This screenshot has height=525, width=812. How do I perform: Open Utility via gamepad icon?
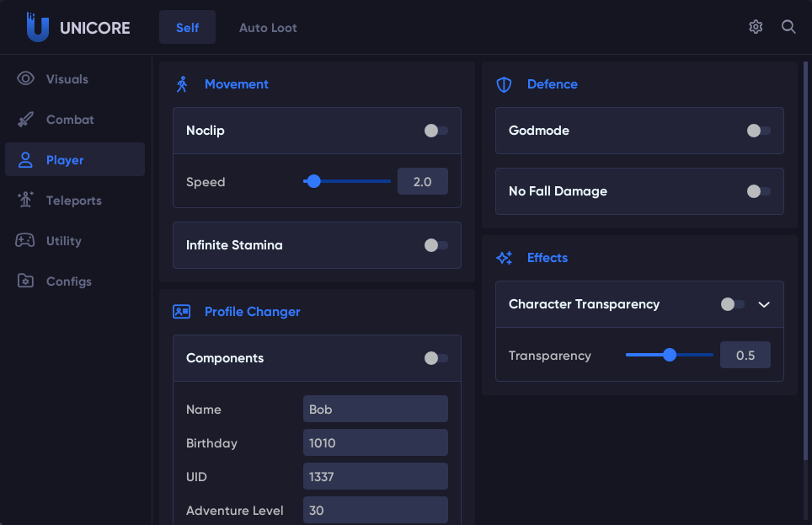[25, 241]
